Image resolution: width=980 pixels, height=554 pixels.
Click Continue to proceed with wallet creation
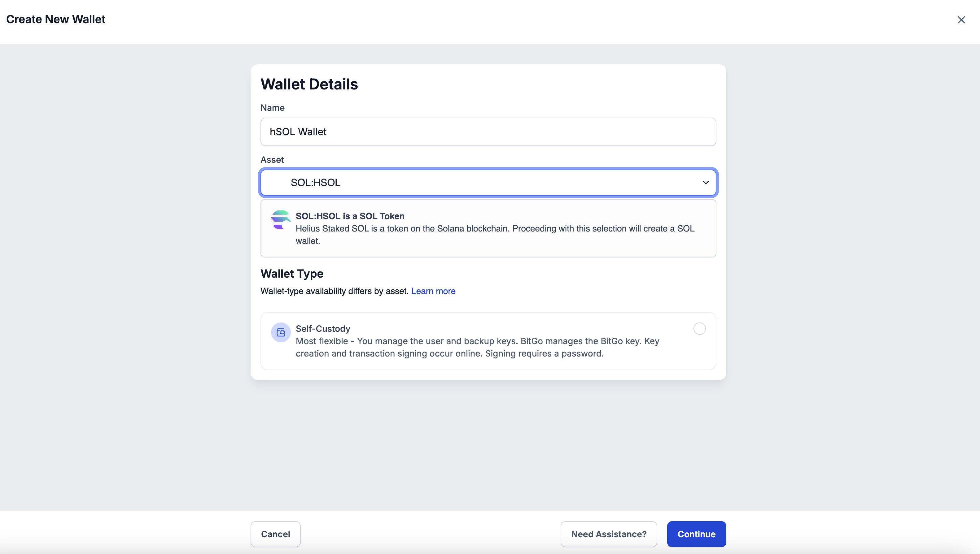[696, 534]
